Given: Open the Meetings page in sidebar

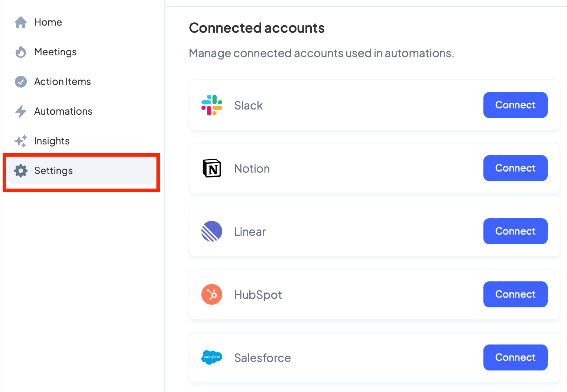Looking at the screenshot, I should coord(55,52).
